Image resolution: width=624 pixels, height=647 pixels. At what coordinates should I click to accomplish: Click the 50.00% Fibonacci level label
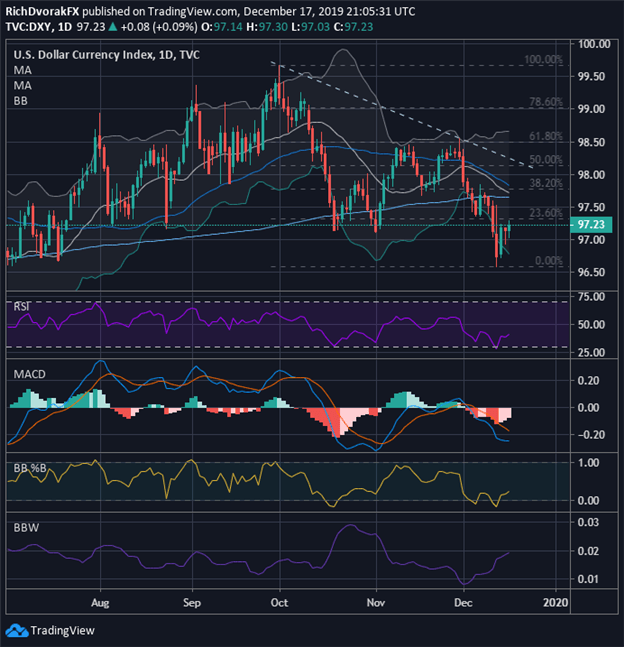[x=546, y=160]
